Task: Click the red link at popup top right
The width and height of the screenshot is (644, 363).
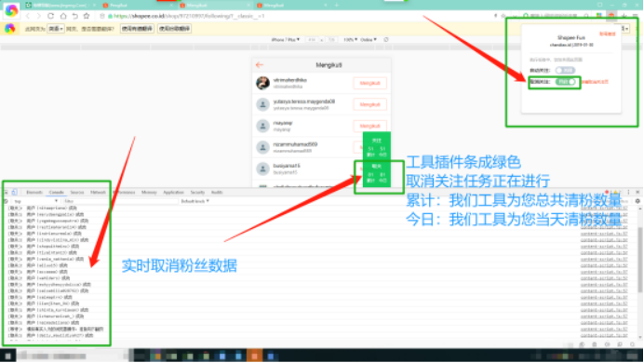Action: click(607, 34)
